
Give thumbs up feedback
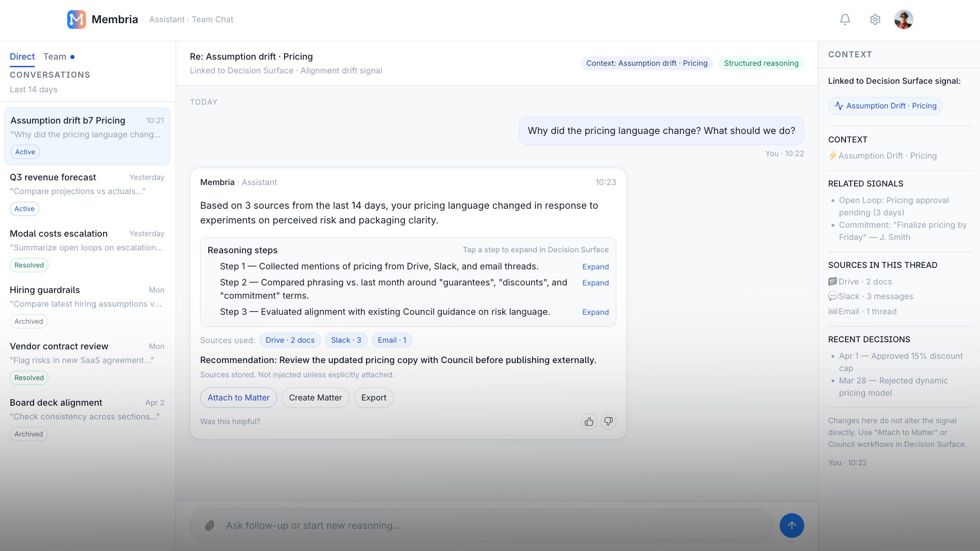(588, 421)
